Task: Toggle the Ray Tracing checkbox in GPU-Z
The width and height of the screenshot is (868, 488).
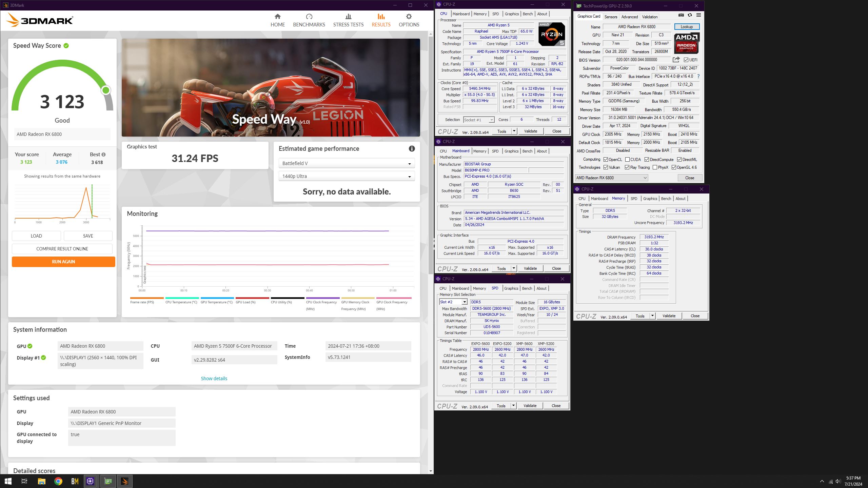Action: (x=627, y=167)
